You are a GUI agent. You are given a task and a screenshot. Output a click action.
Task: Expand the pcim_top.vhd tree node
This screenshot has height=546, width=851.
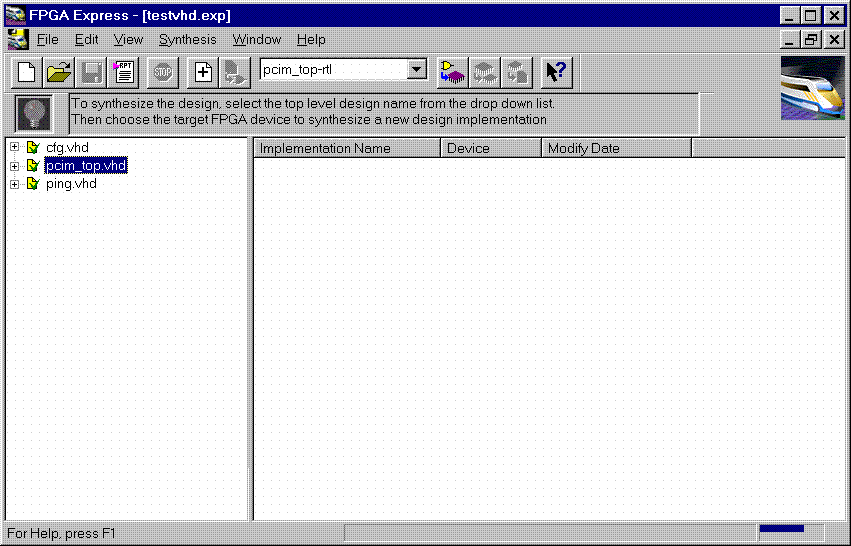[x=15, y=166]
